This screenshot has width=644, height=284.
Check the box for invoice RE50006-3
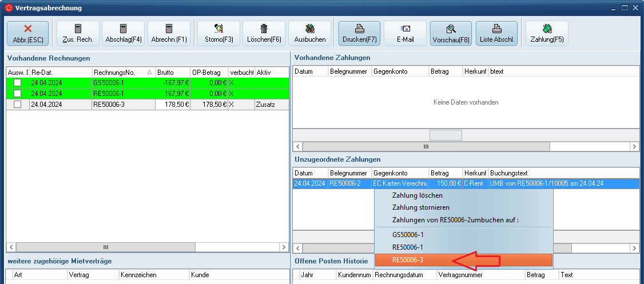18,105
